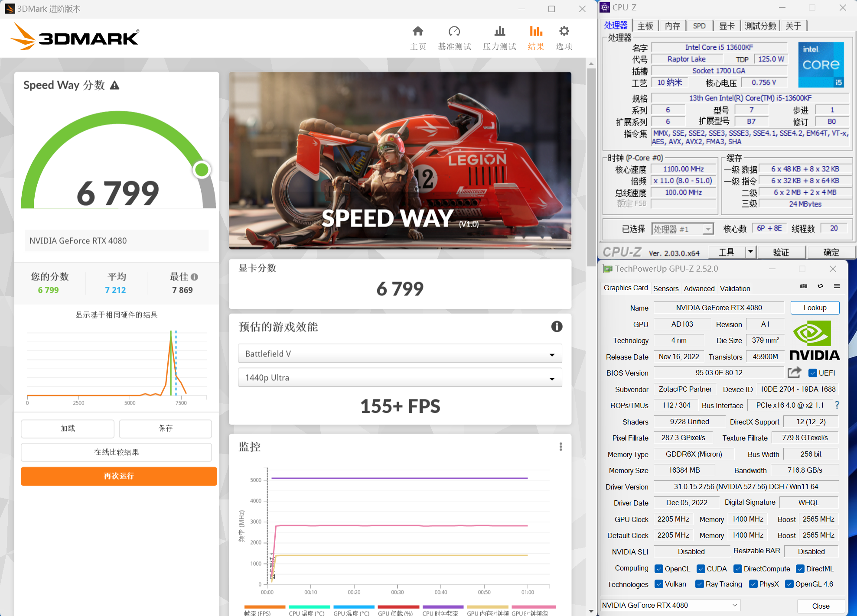Image resolution: width=857 pixels, height=616 pixels.
Task: Refresh GPU-Z readings with refresh icon
Action: tap(820, 286)
